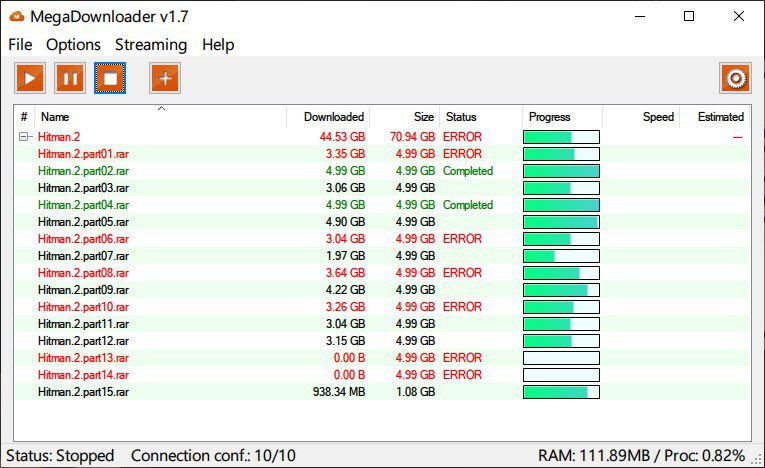Open the File menu

pyautogui.click(x=20, y=45)
